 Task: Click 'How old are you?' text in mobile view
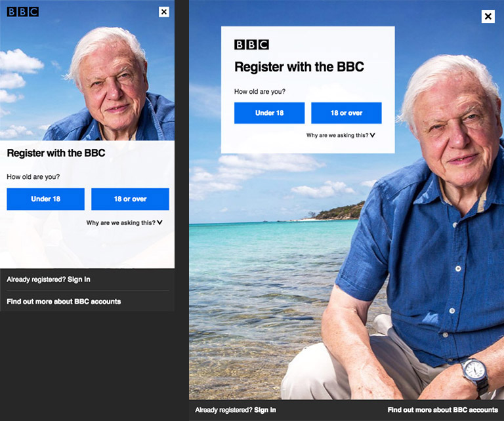[x=33, y=176]
